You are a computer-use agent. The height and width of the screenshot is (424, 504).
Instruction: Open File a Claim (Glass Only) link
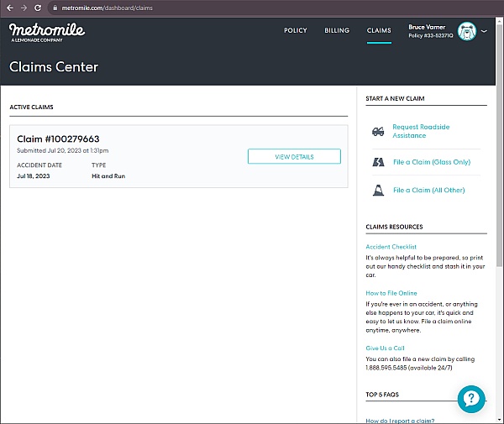tap(432, 162)
